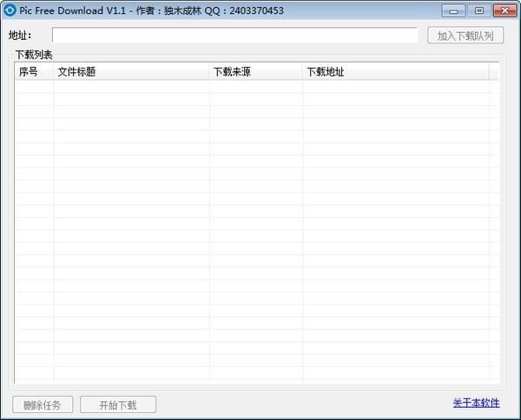The height and width of the screenshot is (420, 521).
Task: Click the 删除任务 button
Action: [43, 404]
